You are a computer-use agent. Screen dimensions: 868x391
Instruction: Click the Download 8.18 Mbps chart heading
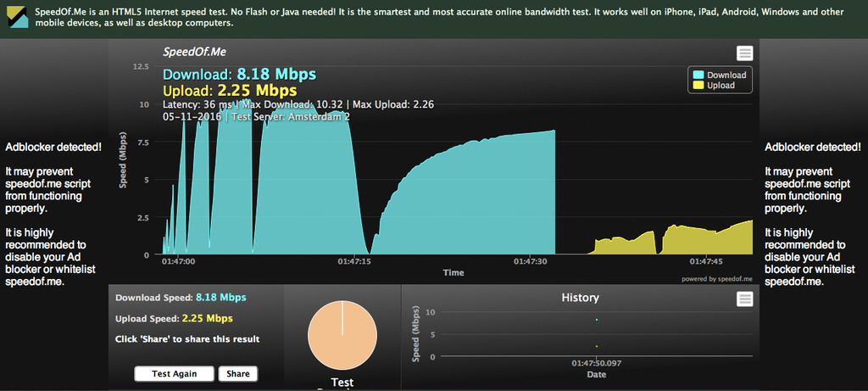pyautogui.click(x=240, y=74)
